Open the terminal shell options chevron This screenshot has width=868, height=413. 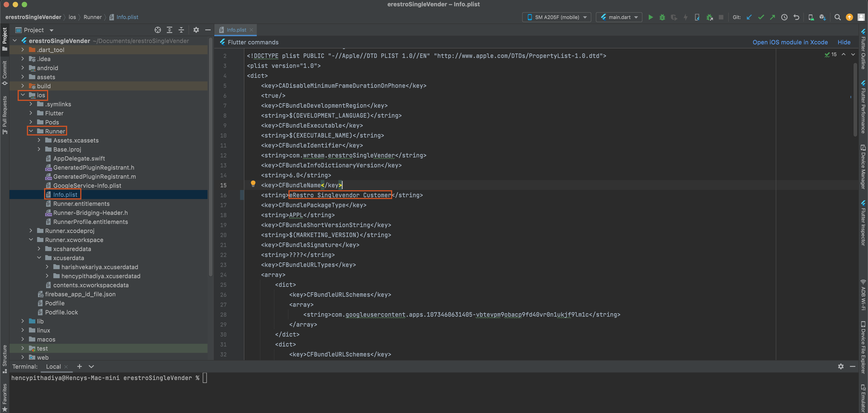91,366
